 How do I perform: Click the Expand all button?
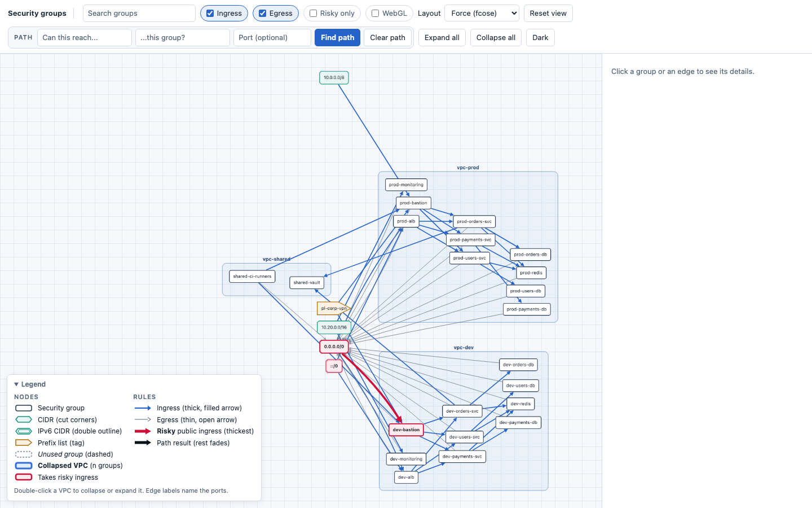point(442,38)
